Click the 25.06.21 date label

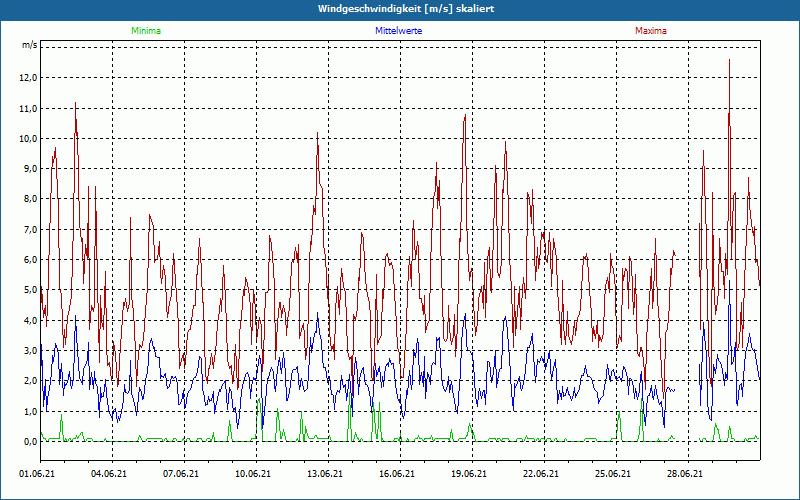click(x=612, y=474)
